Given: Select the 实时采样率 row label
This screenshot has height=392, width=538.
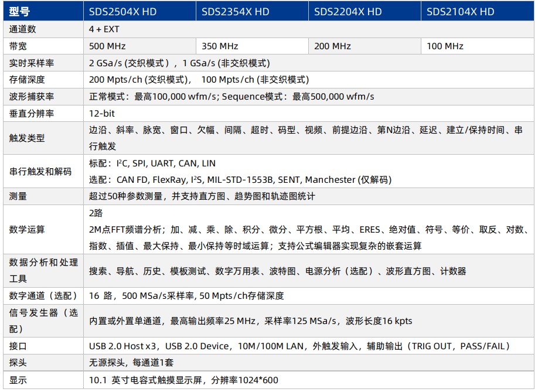Looking at the screenshot, I should 32,63.
